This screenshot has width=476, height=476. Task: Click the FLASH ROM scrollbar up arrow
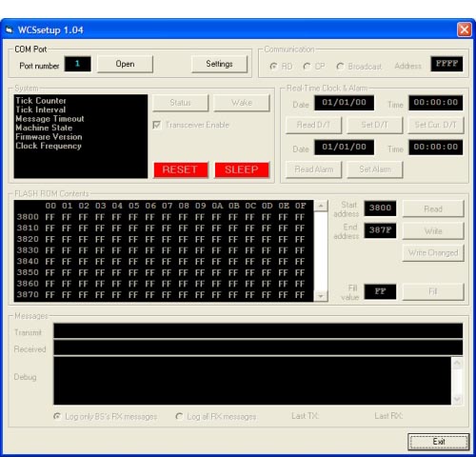click(321, 206)
